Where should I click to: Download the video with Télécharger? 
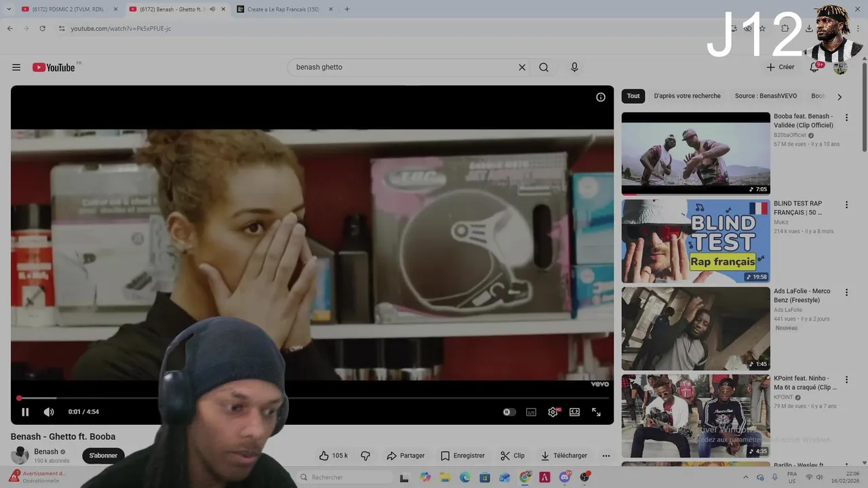pyautogui.click(x=564, y=455)
